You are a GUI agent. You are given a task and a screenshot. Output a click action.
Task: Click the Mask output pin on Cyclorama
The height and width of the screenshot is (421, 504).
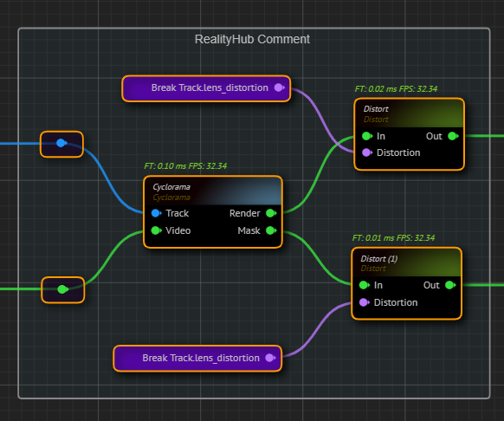point(271,230)
